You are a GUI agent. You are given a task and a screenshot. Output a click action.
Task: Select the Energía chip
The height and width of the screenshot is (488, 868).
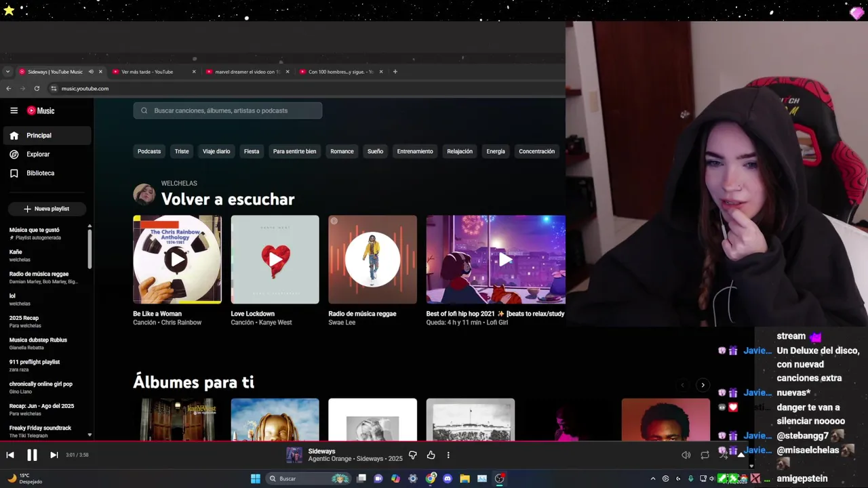pyautogui.click(x=496, y=151)
